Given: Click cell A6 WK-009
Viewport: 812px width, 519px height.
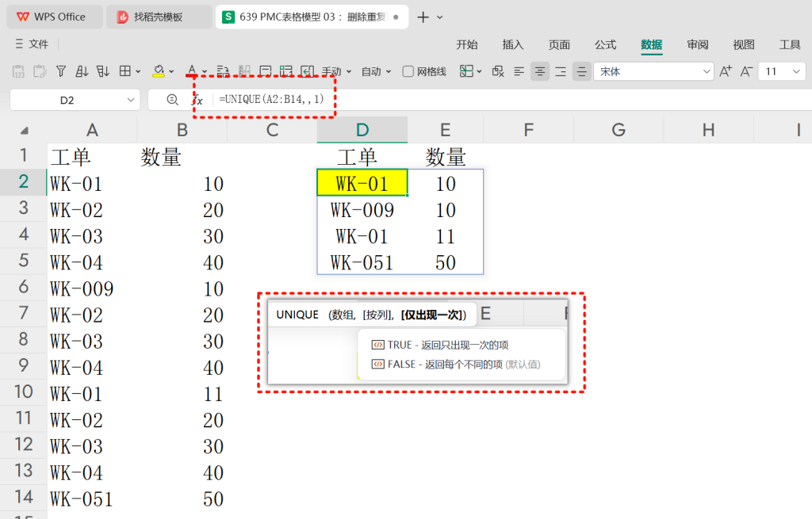Looking at the screenshot, I should (92, 288).
